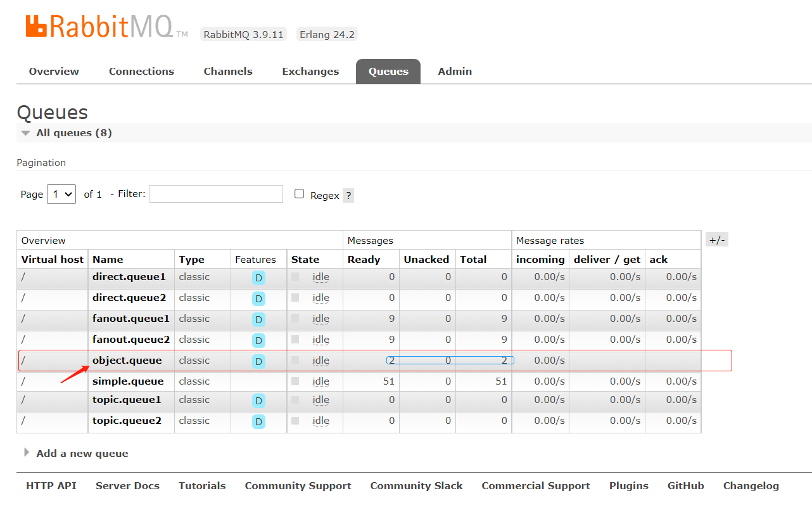Open the GitHub footer link
Image resolution: width=812 pixels, height=505 pixels.
[686, 486]
